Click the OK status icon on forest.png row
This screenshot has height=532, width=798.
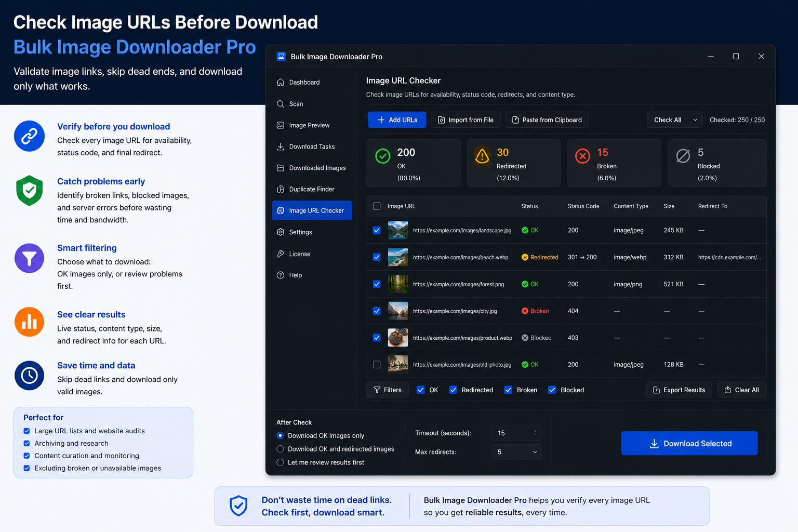coord(525,284)
